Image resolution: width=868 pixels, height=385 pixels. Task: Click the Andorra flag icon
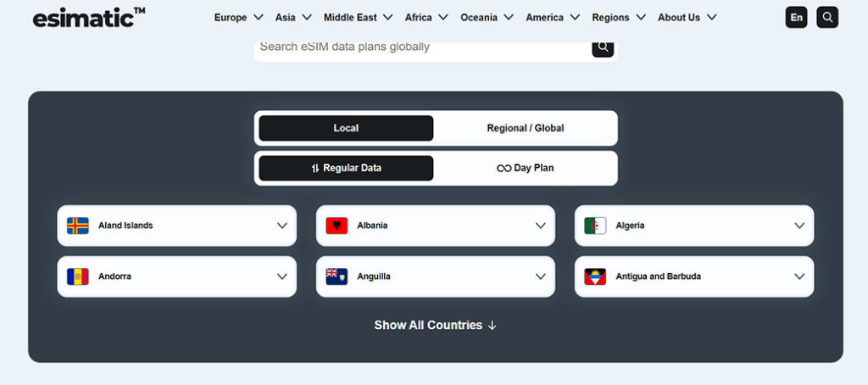[x=78, y=276]
